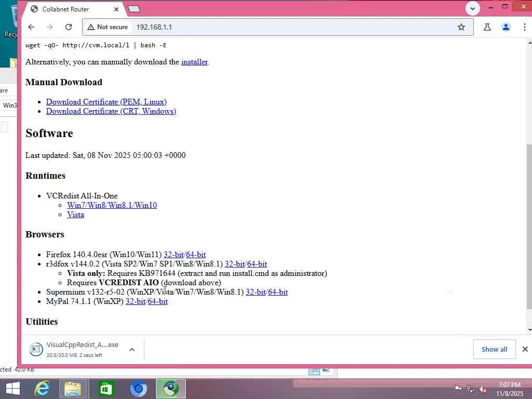Download Firefox 140.4.0esr 64-bit
Screen dimensions: 532x399
pyautogui.click(x=196, y=255)
